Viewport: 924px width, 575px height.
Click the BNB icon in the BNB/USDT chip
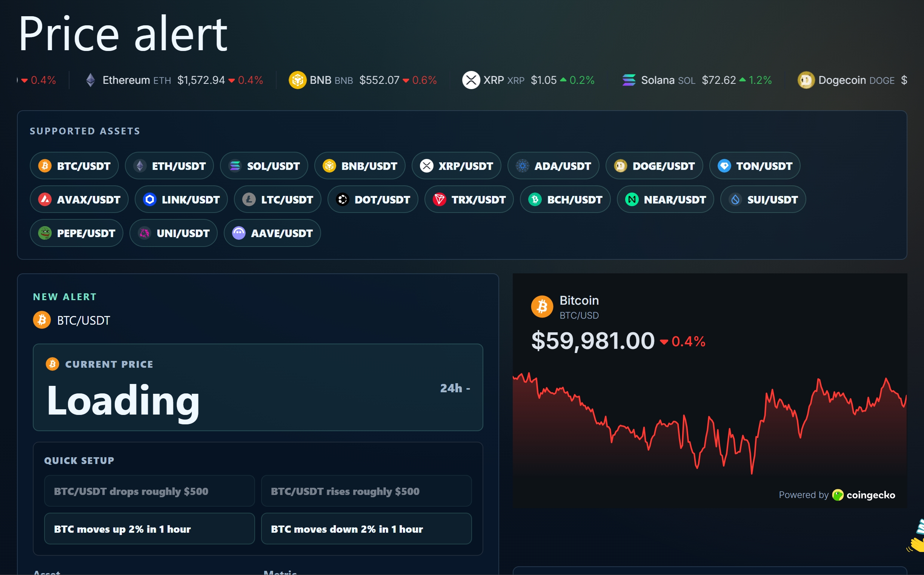click(329, 166)
